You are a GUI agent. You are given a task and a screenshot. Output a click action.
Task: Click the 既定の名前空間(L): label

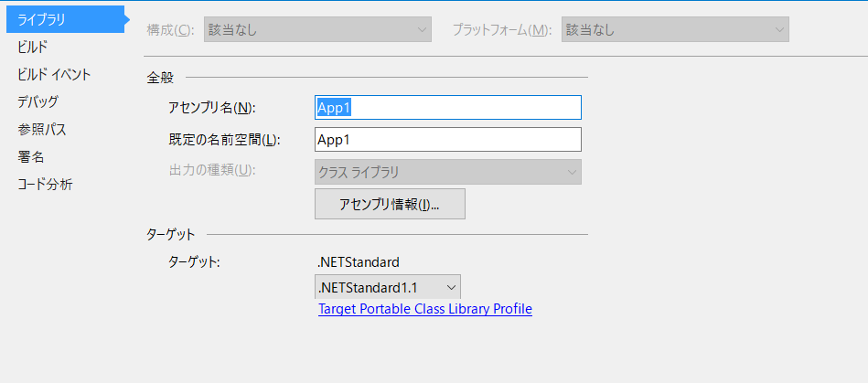point(225,140)
